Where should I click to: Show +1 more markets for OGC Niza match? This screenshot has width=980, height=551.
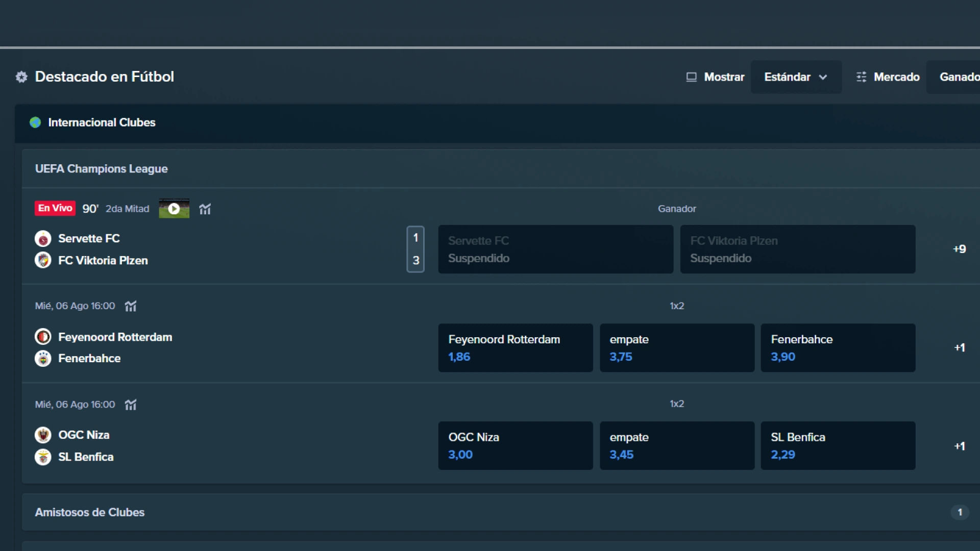(x=960, y=446)
